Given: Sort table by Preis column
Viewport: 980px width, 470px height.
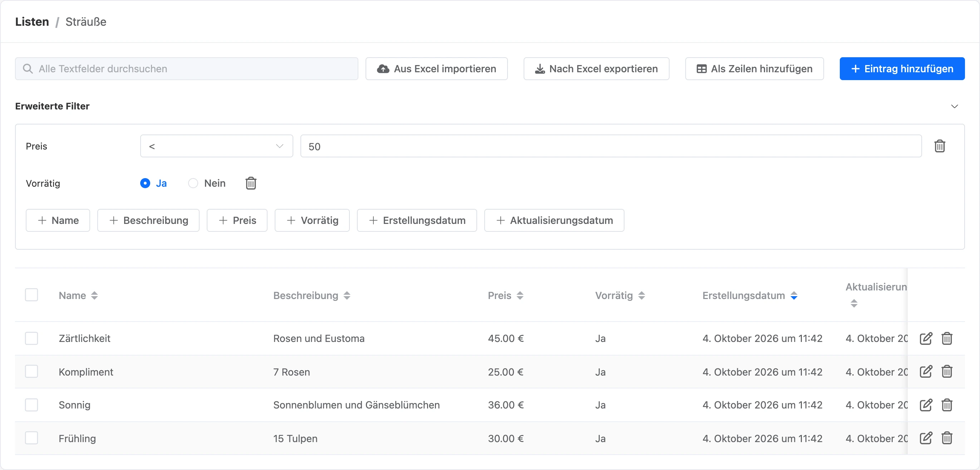Looking at the screenshot, I should (520, 295).
